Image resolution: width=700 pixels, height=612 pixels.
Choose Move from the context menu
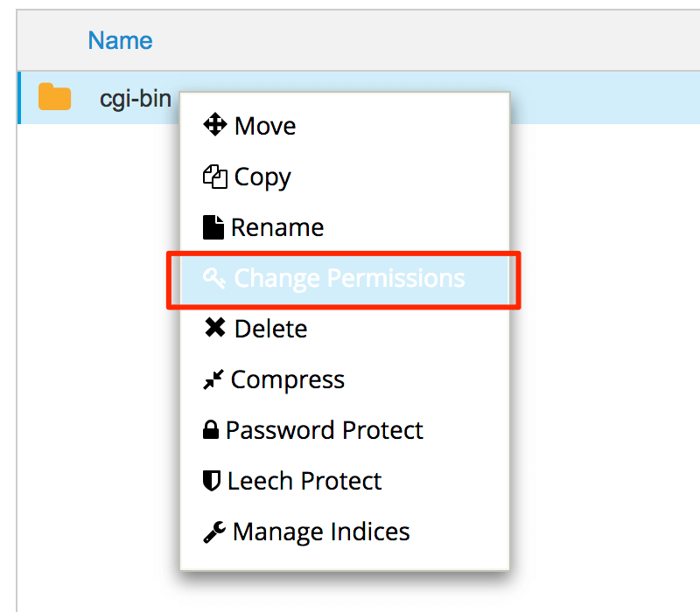265,126
